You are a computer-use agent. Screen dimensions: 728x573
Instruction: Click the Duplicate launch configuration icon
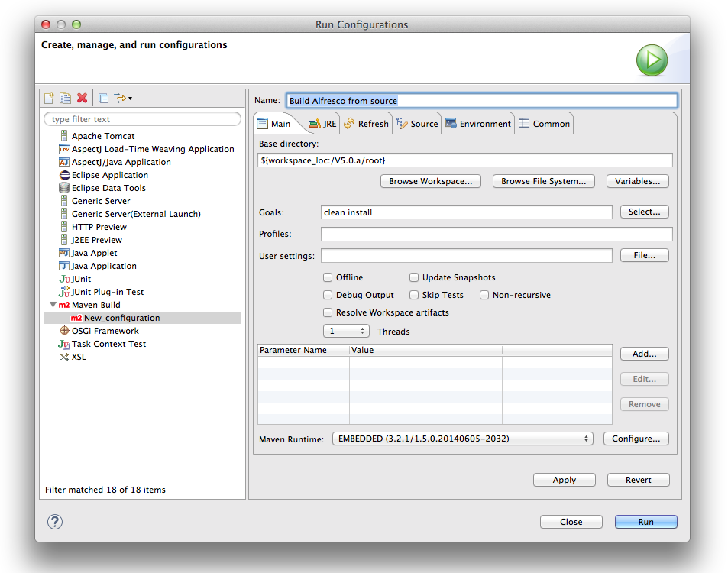(66, 98)
